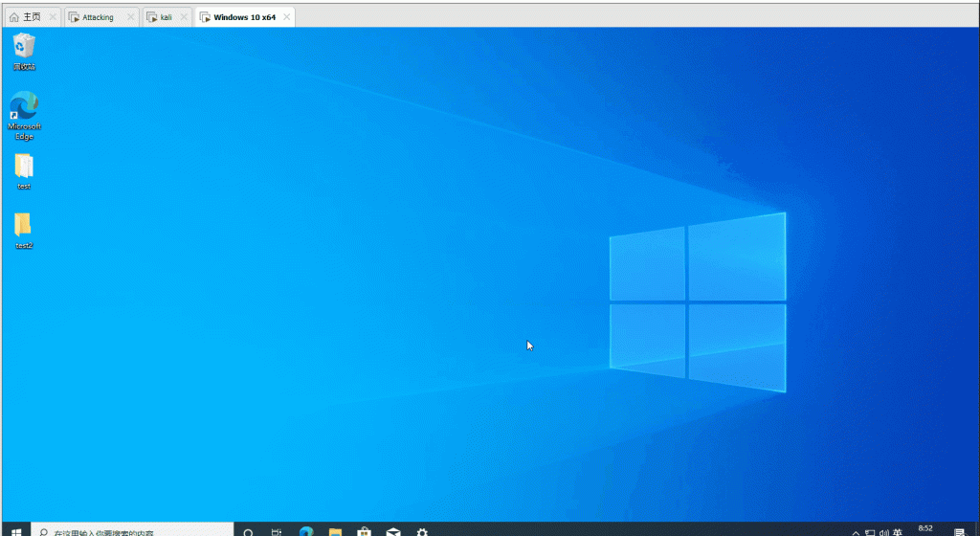Select the test2 folder on desktop

pos(24,231)
